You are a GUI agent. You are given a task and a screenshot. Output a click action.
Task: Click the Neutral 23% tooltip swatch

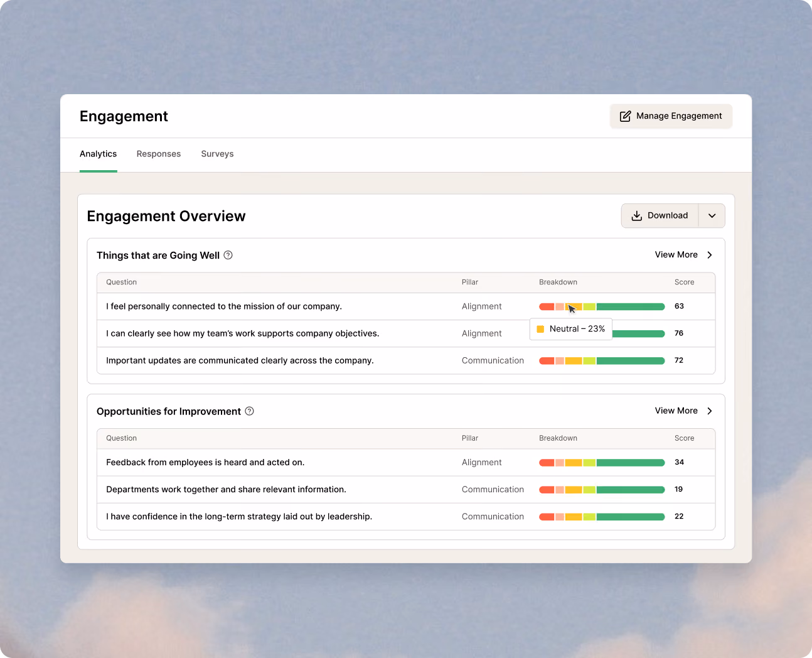pyautogui.click(x=540, y=329)
